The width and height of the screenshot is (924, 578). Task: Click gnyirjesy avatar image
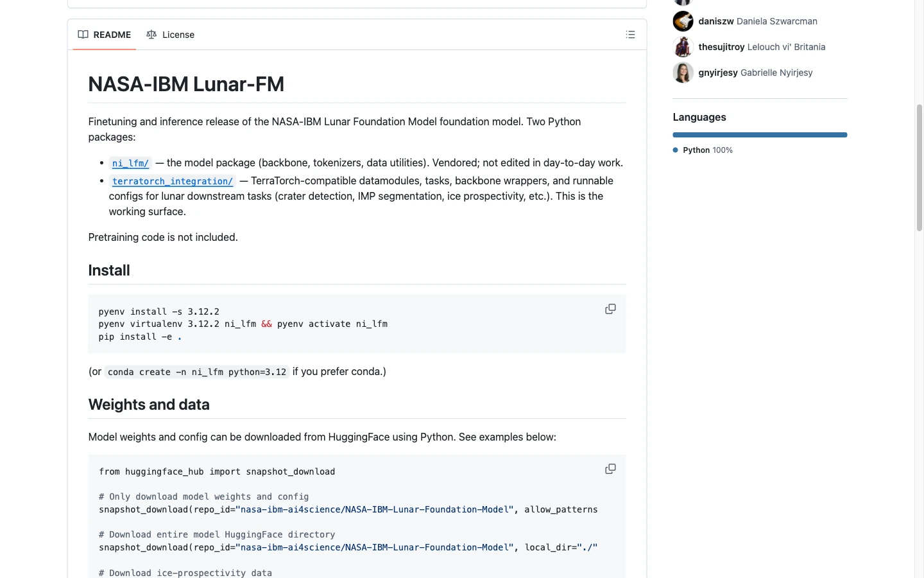click(683, 73)
